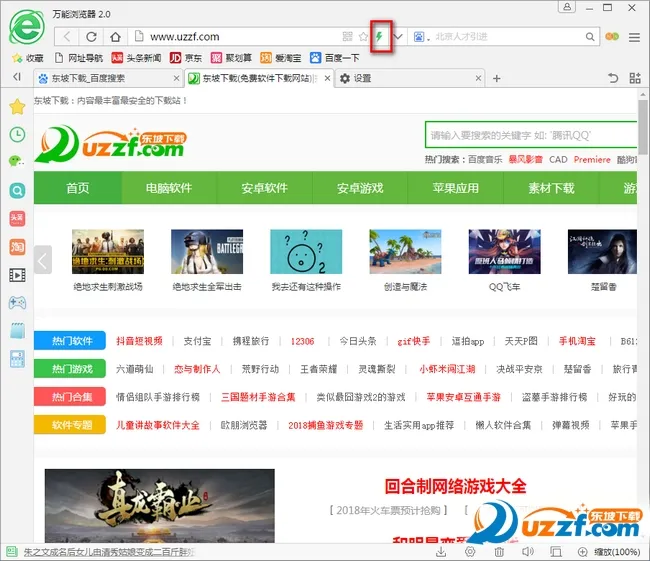Open the favorites star in the sidebar
Image resolution: width=650 pixels, height=561 pixels.
[17, 107]
